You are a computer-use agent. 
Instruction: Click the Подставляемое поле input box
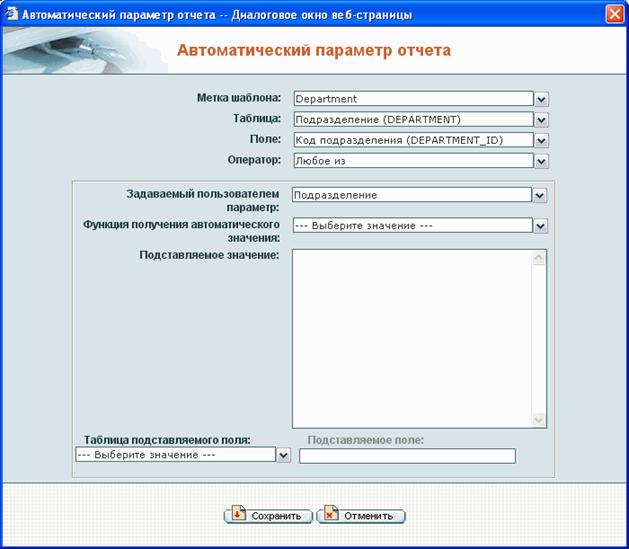point(407,456)
